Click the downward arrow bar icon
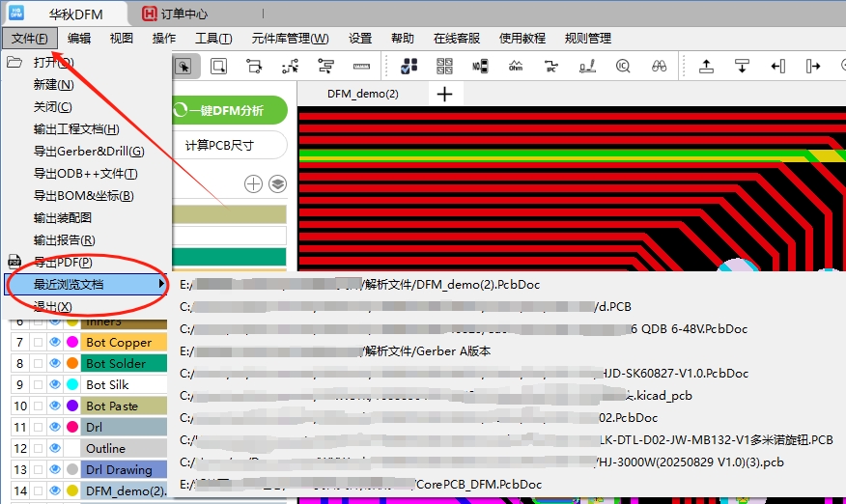 [742, 67]
